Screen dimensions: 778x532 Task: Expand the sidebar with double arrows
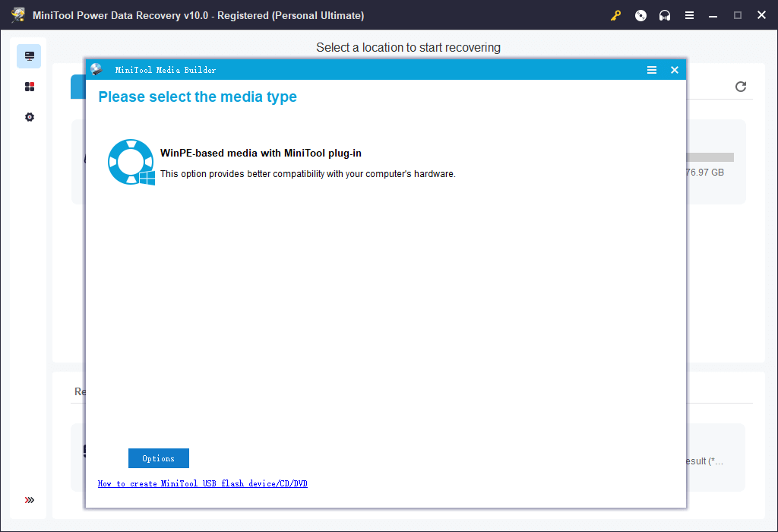tap(29, 500)
